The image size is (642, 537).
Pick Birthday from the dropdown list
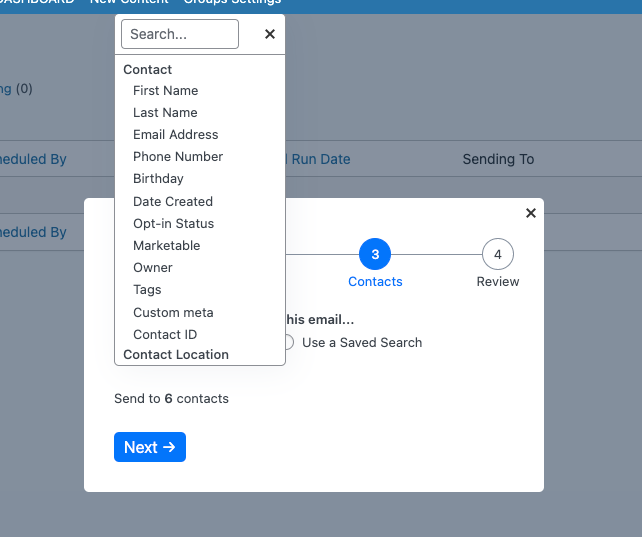pos(158,179)
